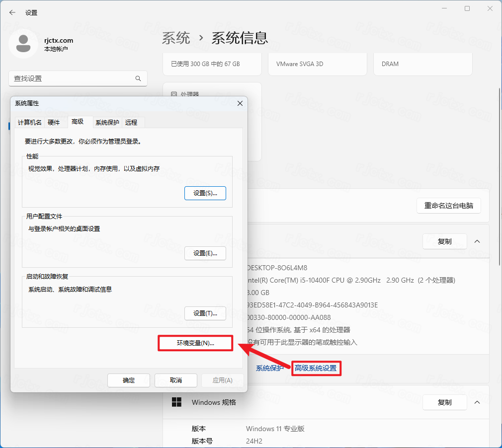Cancel the 系统属性 dialog with 取消
Image resolution: width=502 pixels, height=448 pixels.
tap(176, 380)
